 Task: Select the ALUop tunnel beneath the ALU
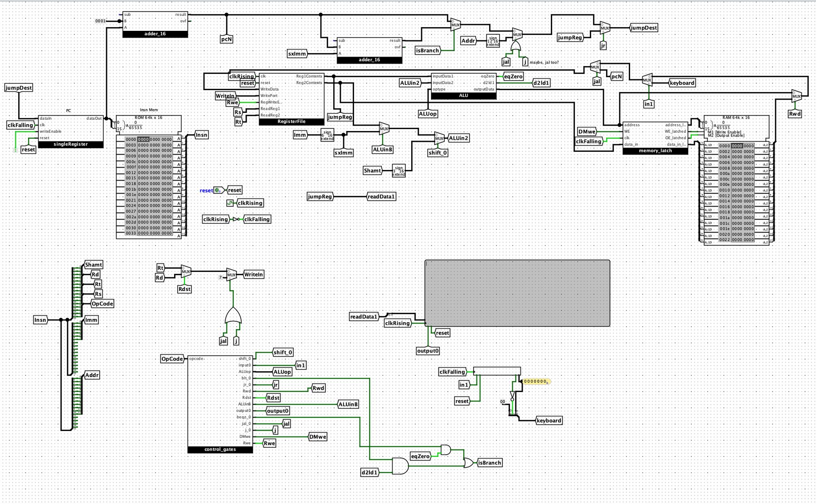click(x=428, y=114)
